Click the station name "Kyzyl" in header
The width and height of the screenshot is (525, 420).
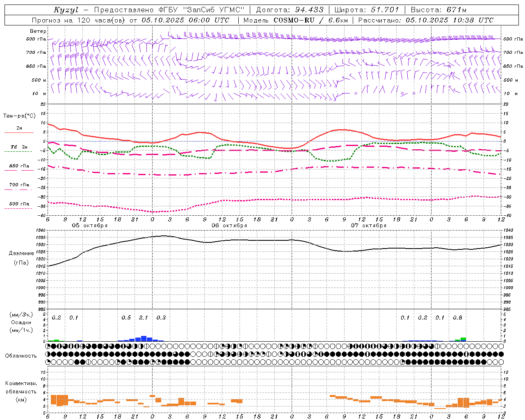pos(66,10)
